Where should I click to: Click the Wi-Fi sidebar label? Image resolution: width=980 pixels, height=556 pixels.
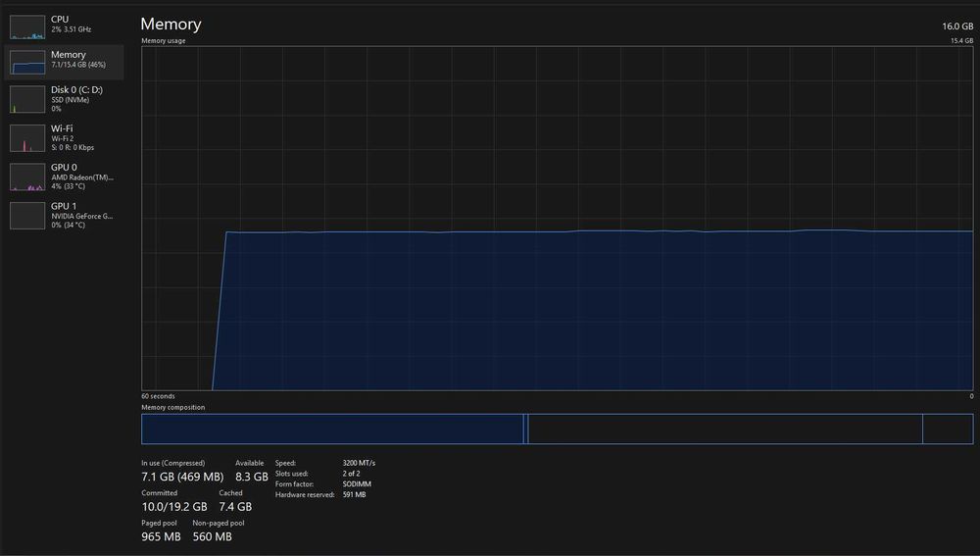[62, 128]
